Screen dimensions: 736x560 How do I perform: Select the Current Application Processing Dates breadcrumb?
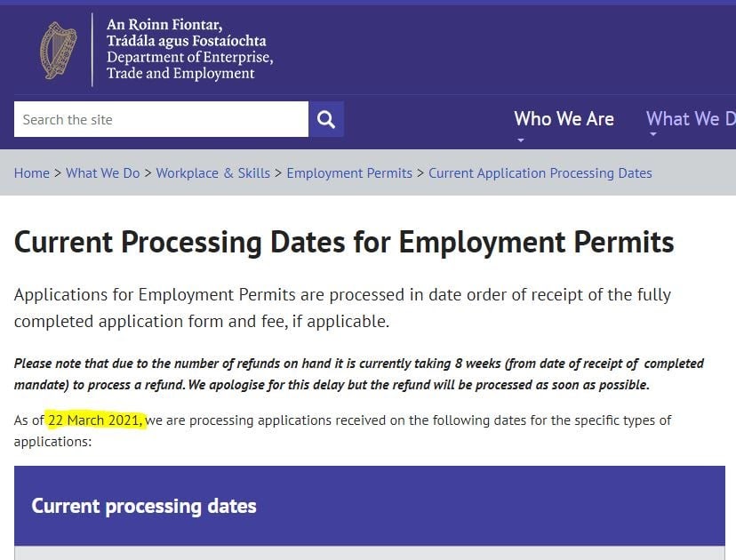(x=540, y=172)
